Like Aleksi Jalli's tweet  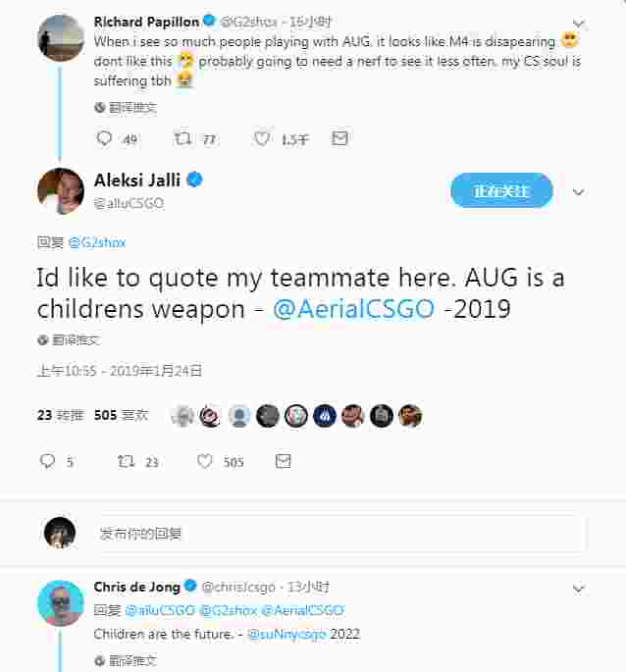click(x=204, y=461)
